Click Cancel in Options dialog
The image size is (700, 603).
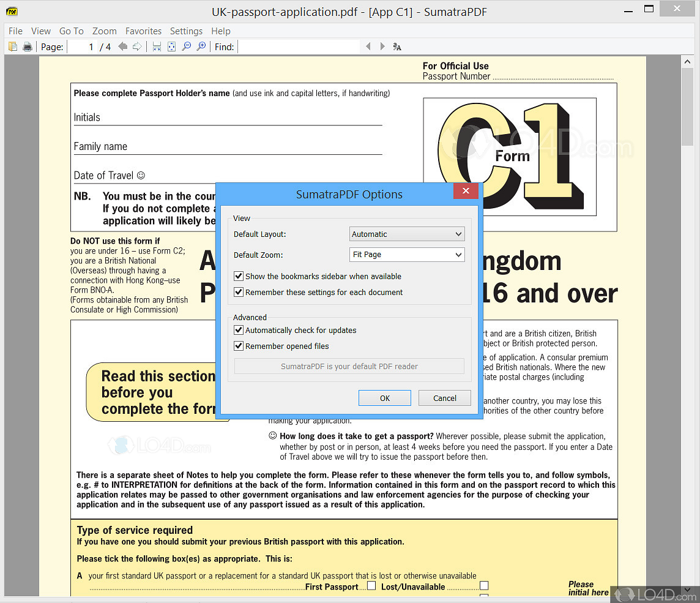click(x=445, y=398)
